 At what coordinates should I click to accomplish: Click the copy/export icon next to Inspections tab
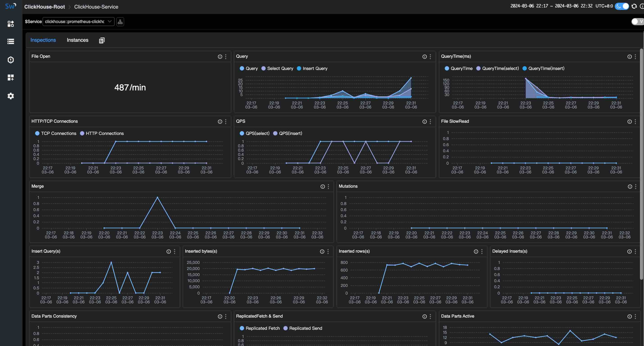(101, 40)
